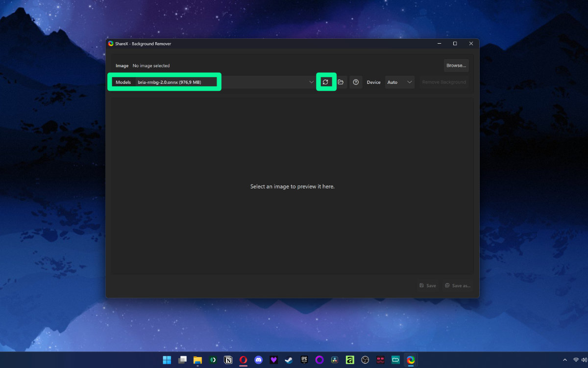Open Discord from the taskbar

(259, 360)
